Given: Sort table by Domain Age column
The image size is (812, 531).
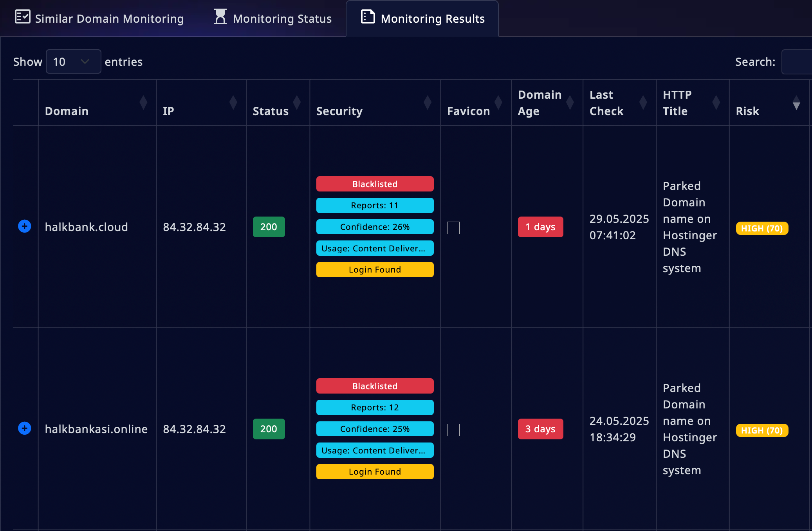Looking at the screenshot, I should [x=547, y=103].
